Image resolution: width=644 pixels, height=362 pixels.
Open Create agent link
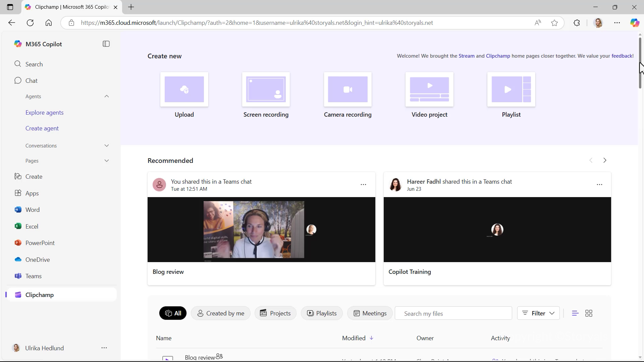[x=42, y=128]
